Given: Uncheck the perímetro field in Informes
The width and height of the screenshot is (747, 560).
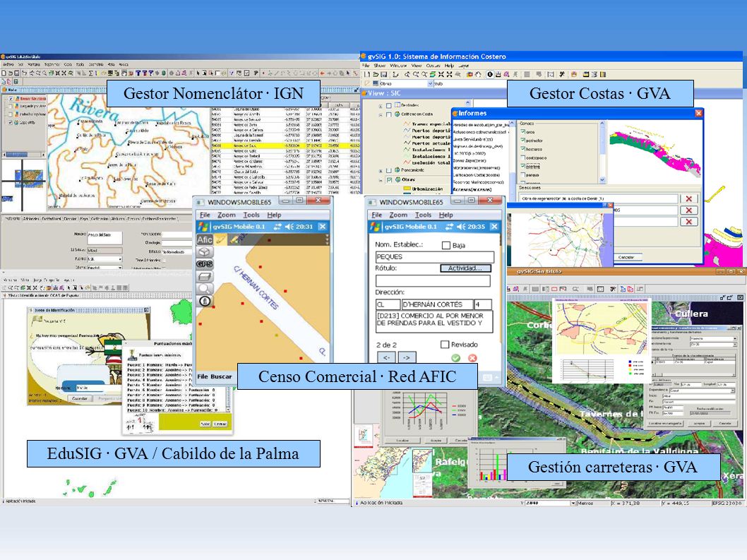Looking at the screenshot, I should point(523,140).
